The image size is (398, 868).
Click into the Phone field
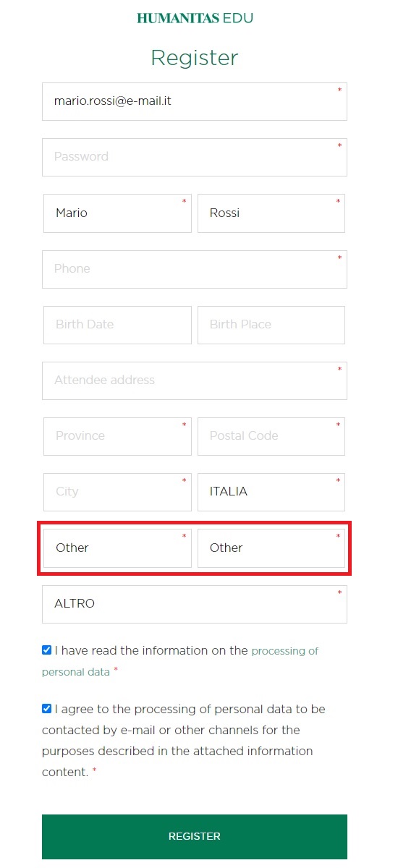click(x=195, y=269)
